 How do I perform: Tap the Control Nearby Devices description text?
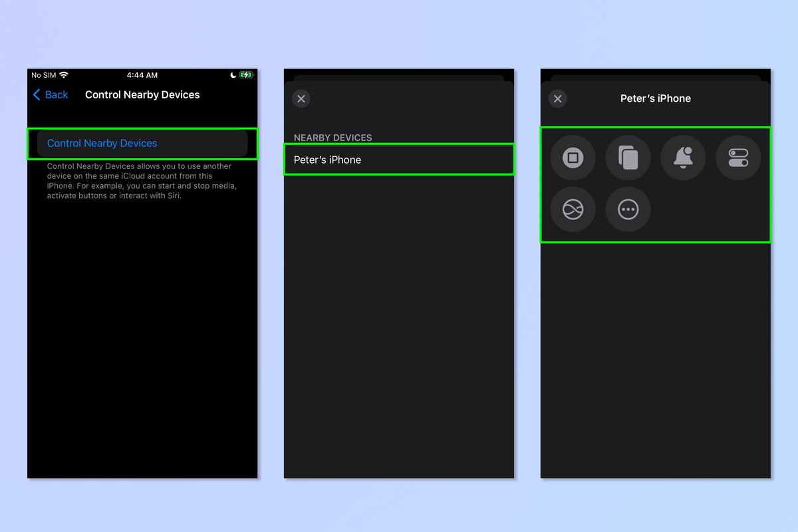pos(142,181)
